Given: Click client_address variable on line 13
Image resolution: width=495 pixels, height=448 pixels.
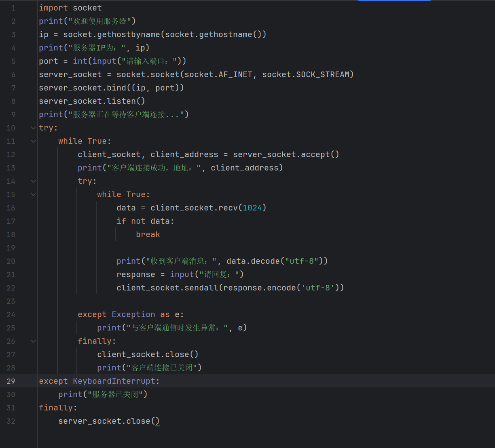Looking at the screenshot, I should 244,168.
